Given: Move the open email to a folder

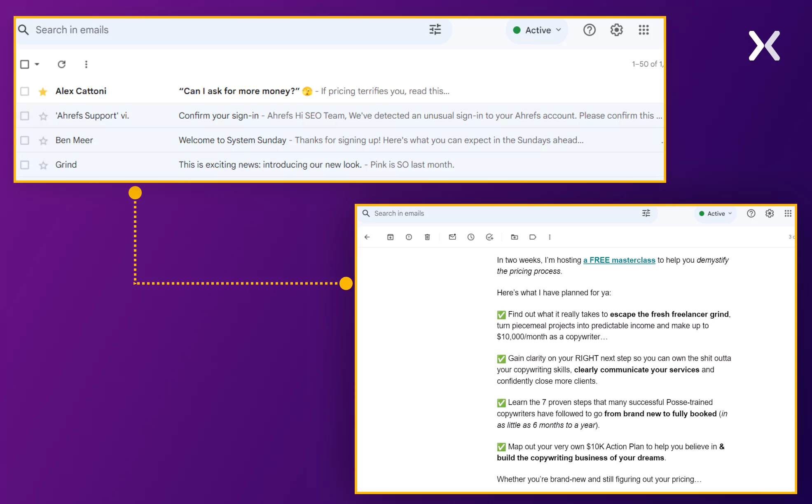Looking at the screenshot, I should (515, 237).
